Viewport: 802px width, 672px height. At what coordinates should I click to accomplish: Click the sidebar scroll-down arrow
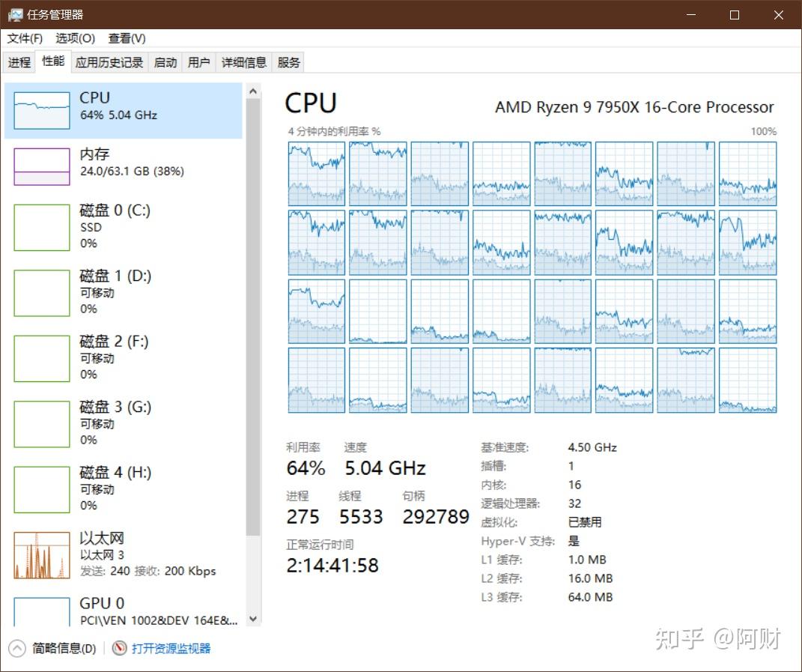[253, 620]
